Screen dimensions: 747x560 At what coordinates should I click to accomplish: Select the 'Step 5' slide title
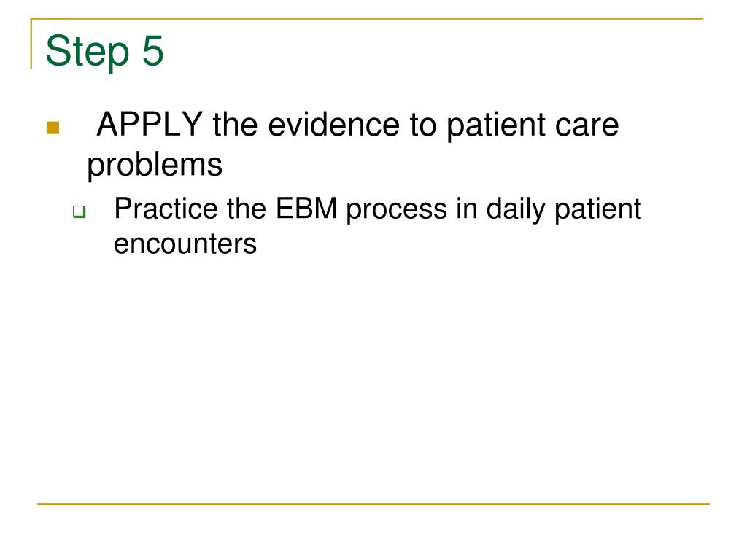[104, 51]
